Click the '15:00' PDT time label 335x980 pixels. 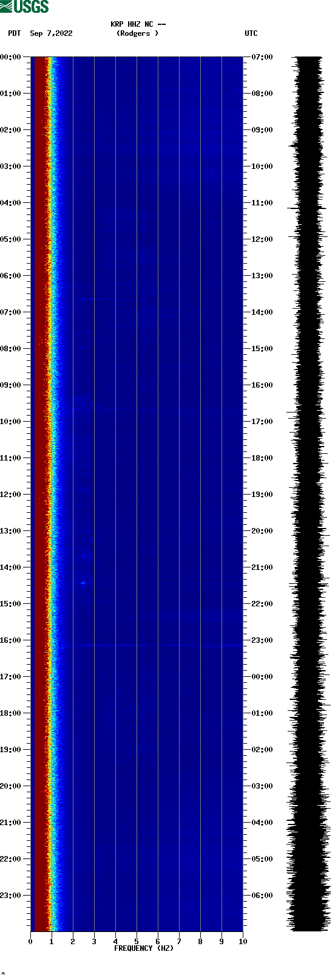[10, 604]
